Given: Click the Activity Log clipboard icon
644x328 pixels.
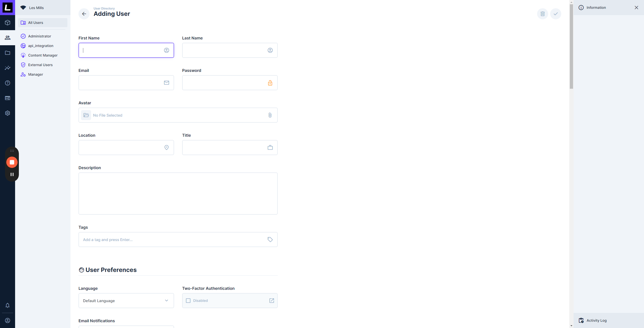Looking at the screenshot, I should point(581,320).
